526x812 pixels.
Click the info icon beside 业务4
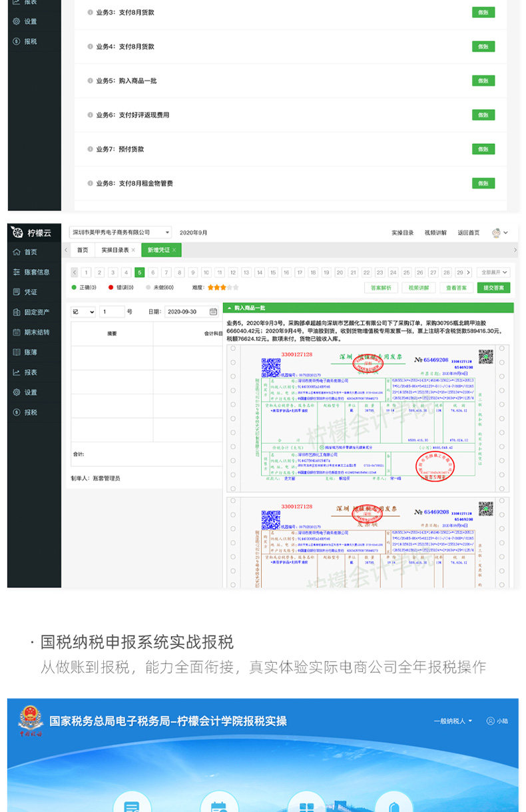91,47
